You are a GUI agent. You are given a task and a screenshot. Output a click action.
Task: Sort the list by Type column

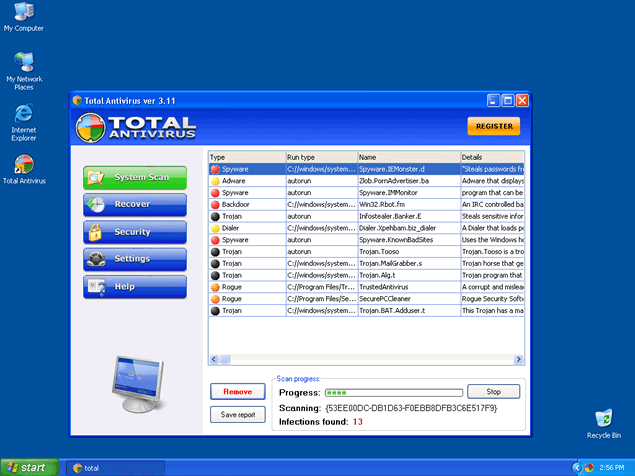(245, 157)
